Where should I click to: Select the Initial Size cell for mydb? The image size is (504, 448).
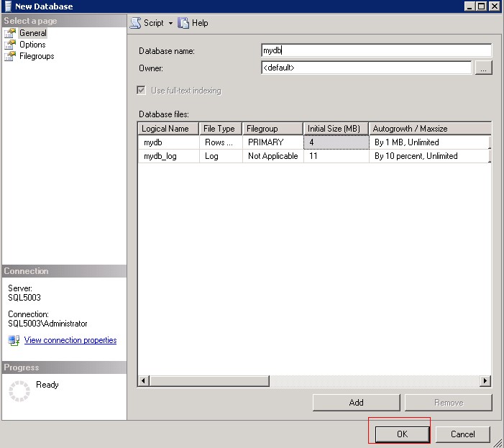tap(335, 142)
